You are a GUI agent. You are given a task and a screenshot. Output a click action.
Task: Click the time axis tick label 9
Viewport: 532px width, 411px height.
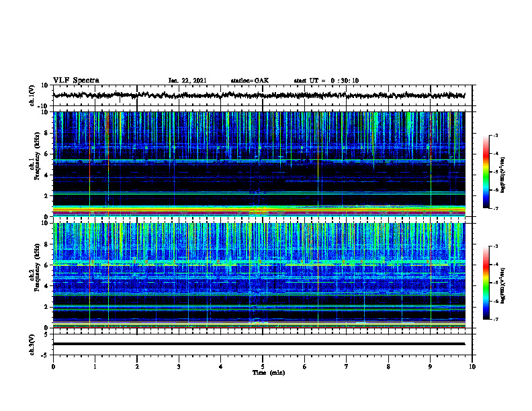(x=430, y=367)
